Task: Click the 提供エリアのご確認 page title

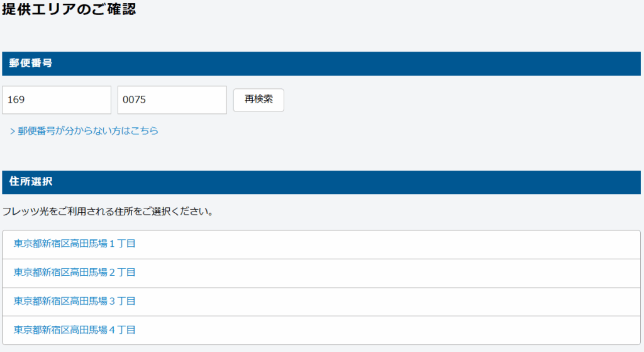Action: click(69, 9)
